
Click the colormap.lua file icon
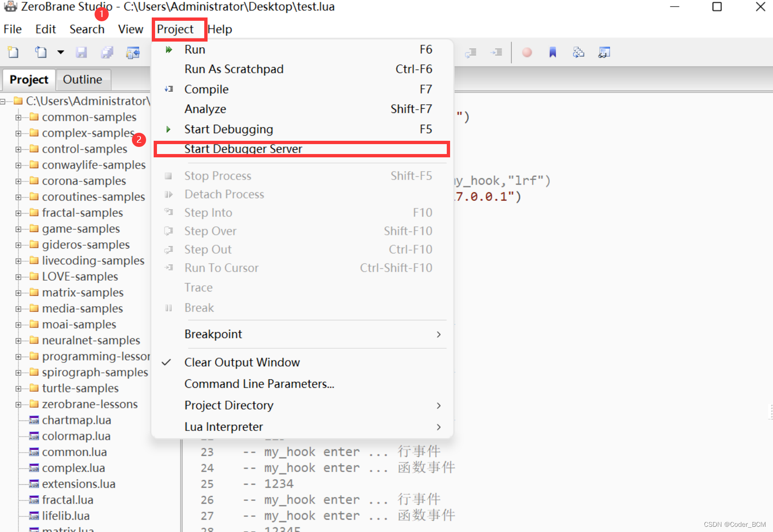click(34, 437)
